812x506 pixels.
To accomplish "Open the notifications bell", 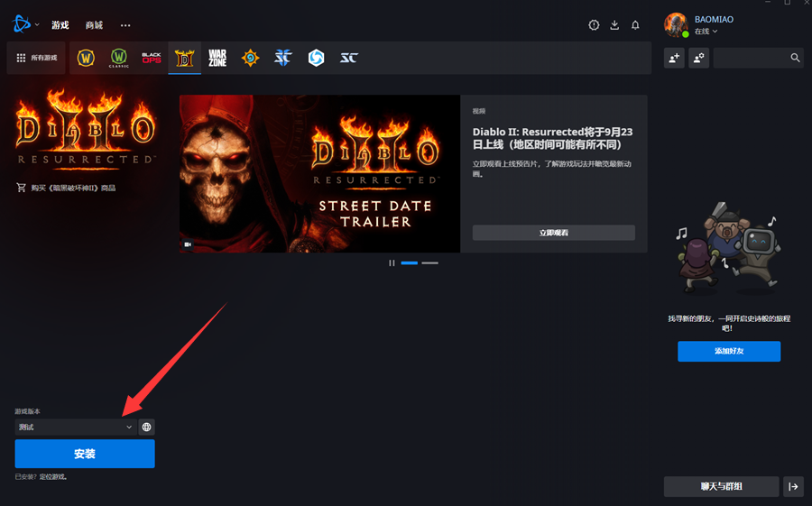I will (x=635, y=25).
